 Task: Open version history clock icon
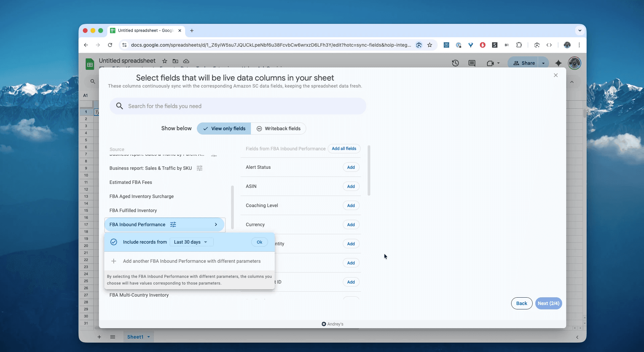[455, 63]
